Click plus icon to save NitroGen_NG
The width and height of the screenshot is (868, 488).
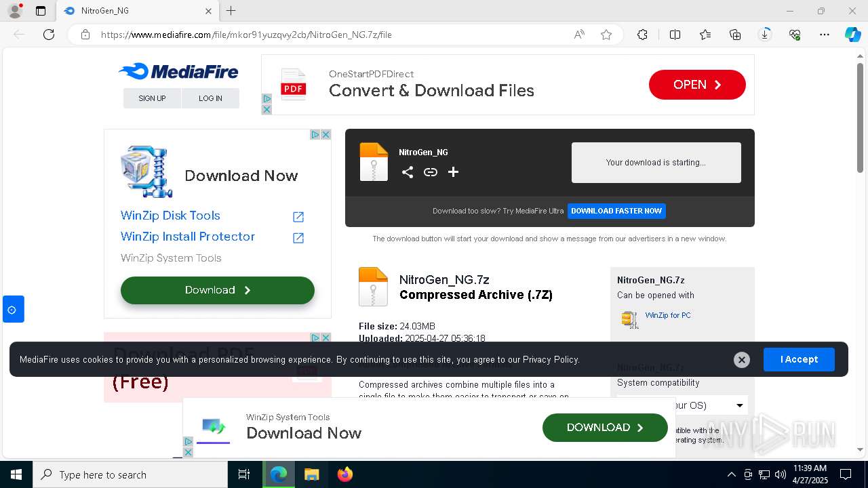pyautogui.click(x=454, y=172)
